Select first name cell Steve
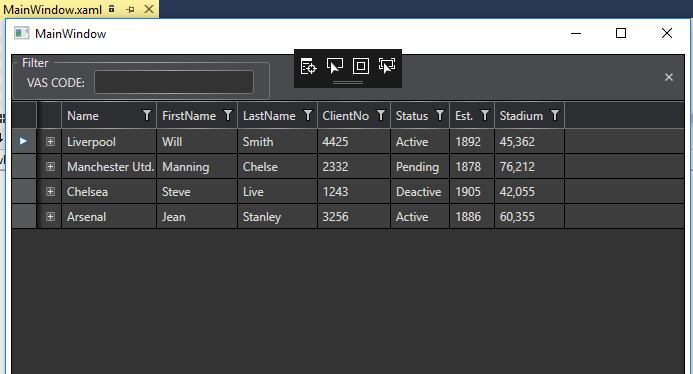Image resolution: width=693 pixels, height=374 pixels. coord(197,191)
